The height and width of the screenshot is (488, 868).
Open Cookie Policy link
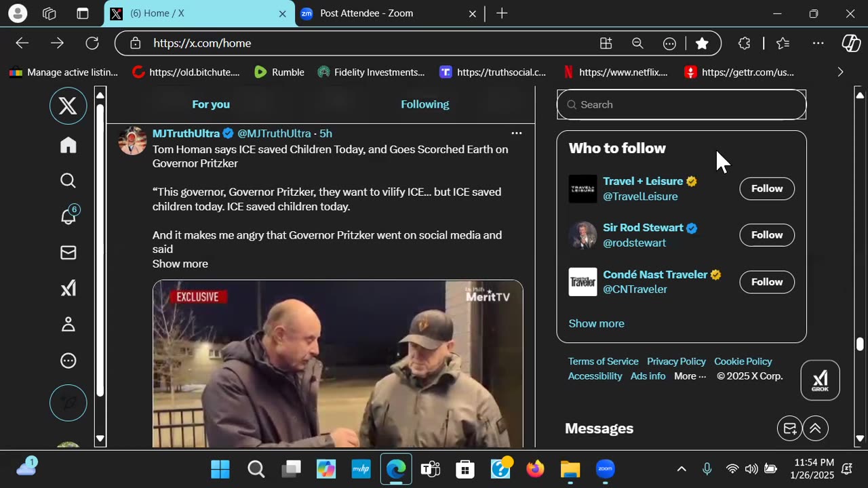[743, 361]
